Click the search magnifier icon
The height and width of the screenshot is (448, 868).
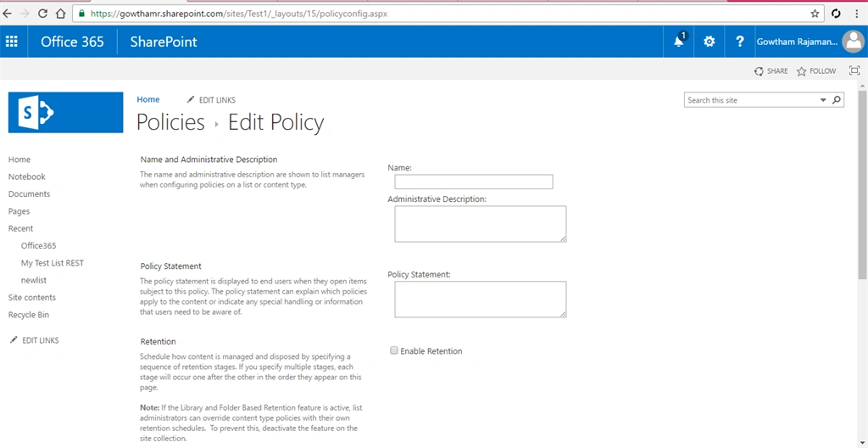point(837,100)
